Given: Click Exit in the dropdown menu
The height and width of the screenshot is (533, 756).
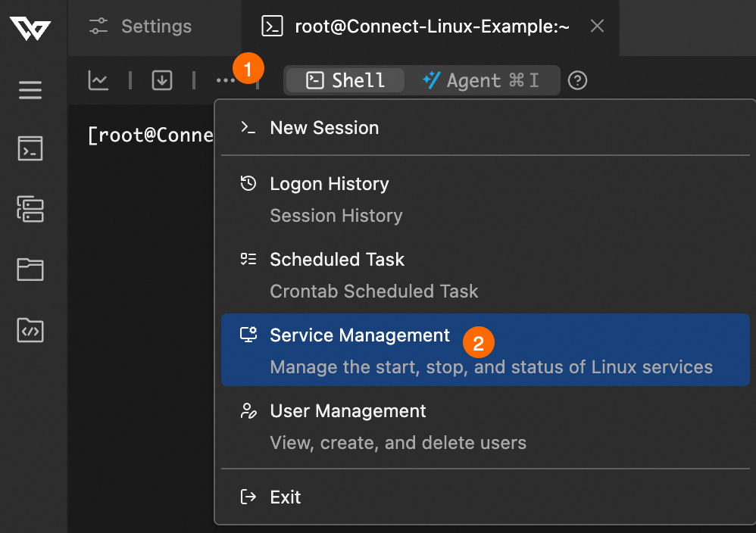Looking at the screenshot, I should coord(286,497).
